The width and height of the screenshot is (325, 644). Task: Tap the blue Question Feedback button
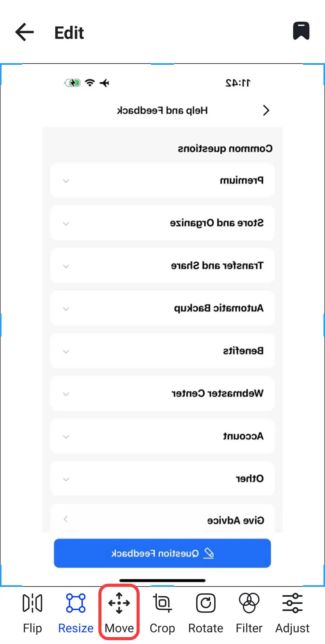[162, 553]
